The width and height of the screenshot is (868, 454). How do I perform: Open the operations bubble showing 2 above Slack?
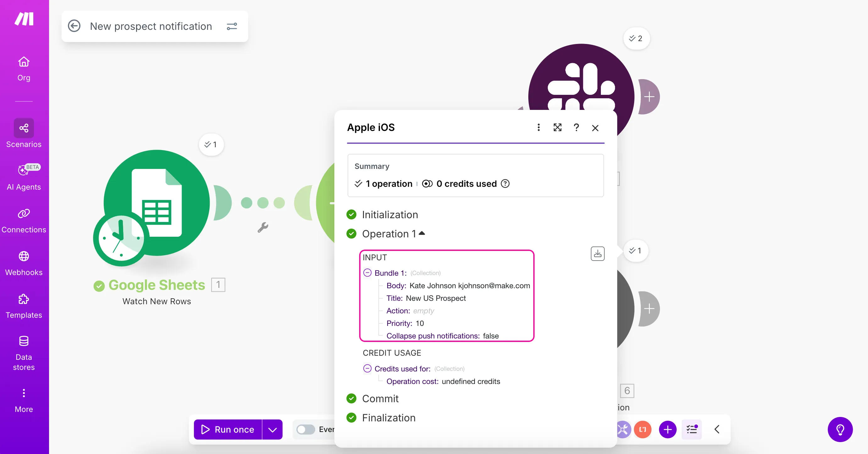point(636,38)
